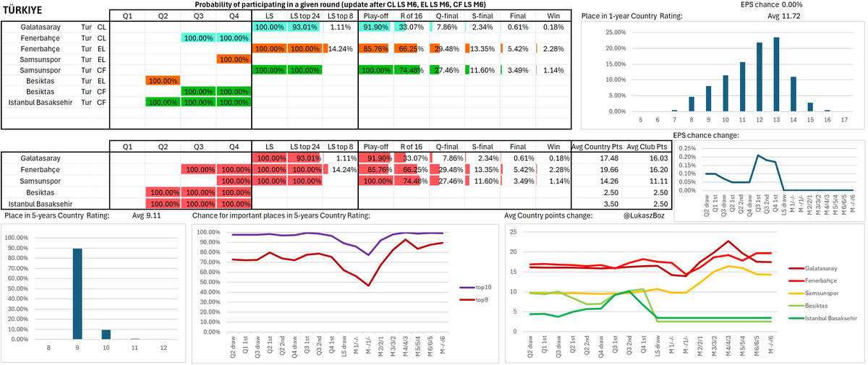Screen dimensions: 868x365
Task: Click the 85.76% Play-off cell in Fenerbahçe Tur EL row
Action: [x=376, y=48]
